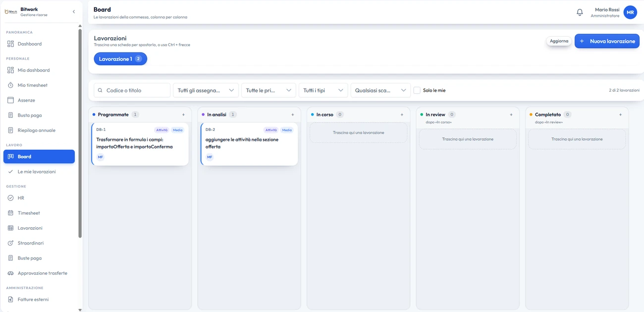This screenshot has height=312, width=644.
Task: Add a card to In corso column
Action: (402, 115)
